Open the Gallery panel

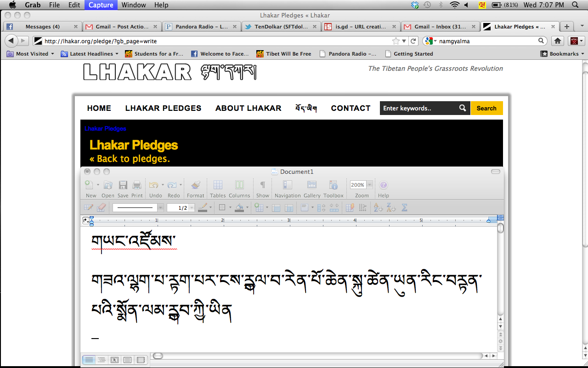pyautogui.click(x=312, y=185)
